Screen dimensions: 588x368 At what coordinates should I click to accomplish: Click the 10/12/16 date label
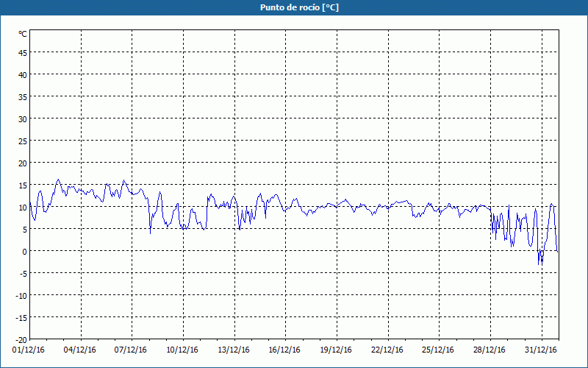tap(182, 350)
